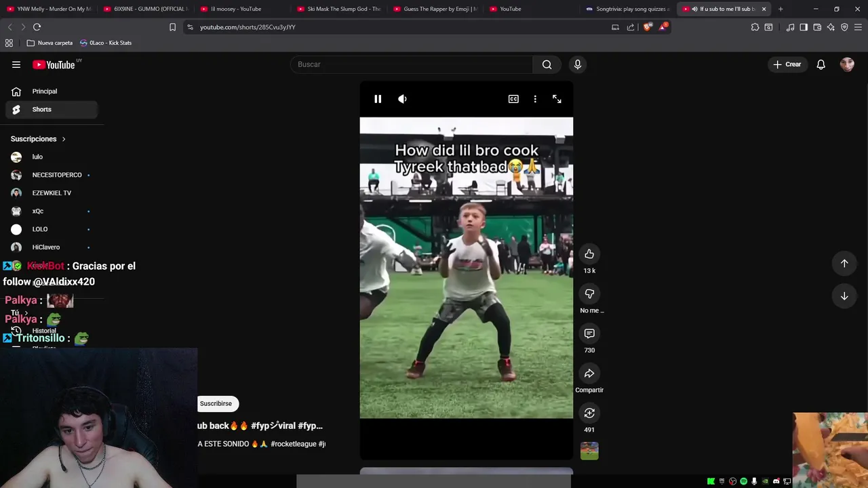The height and width of the screenshot is (488, 868).
Task: Go to previous Short with up arrow
Action: pyautogui.click(x=844, y=263)
